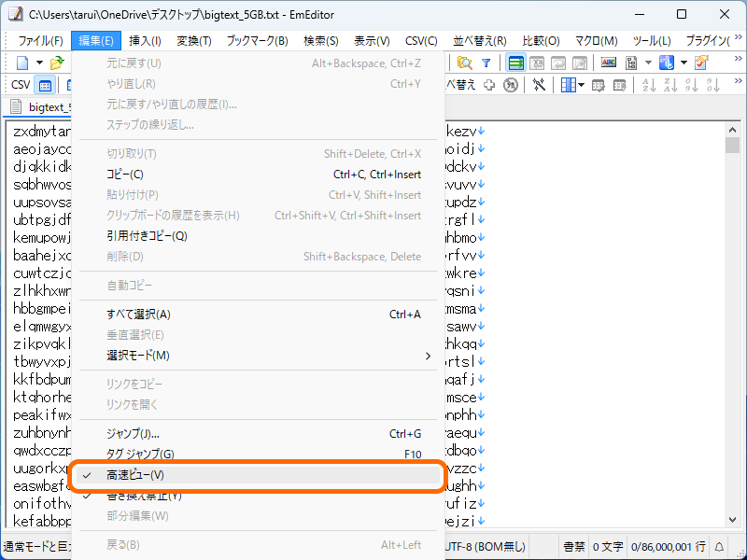Click the 0/86,000,001 行 line count status
747x560 pixels.
point(668,547)
